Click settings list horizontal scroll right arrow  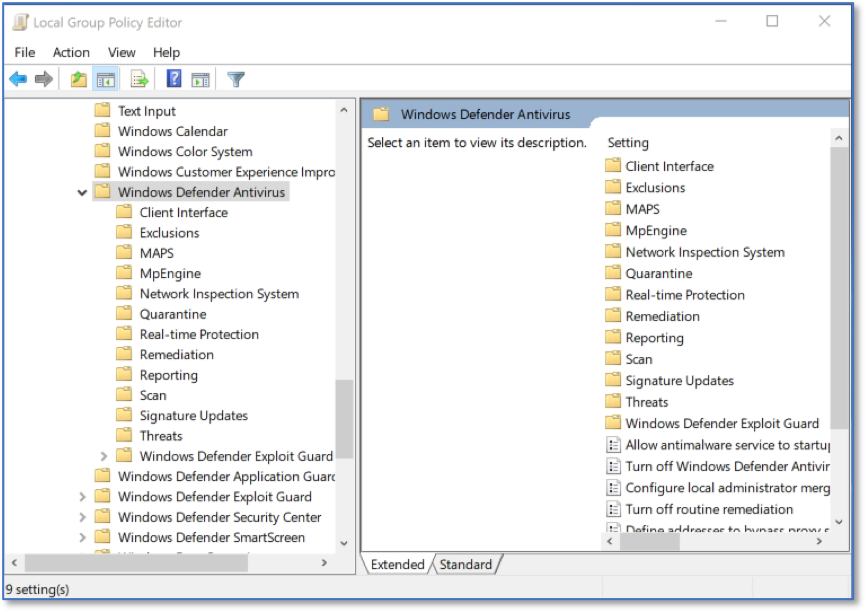tap(819, 541)
